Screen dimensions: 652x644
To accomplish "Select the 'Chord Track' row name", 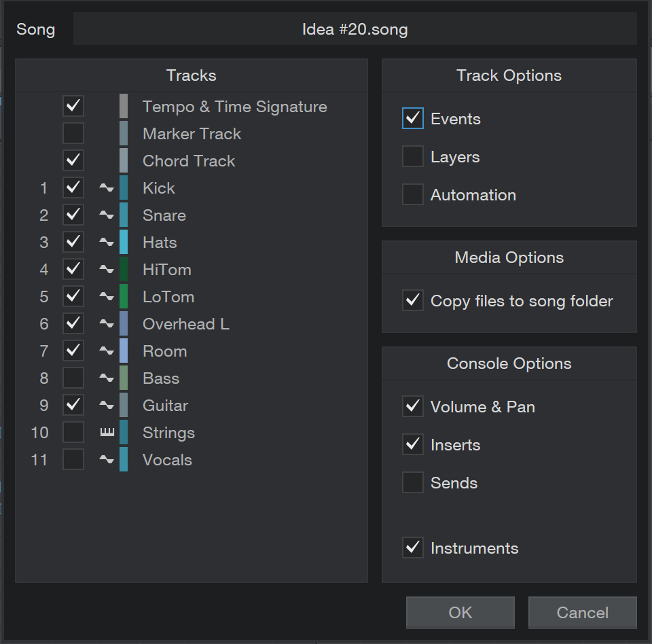I will coord(189,161).
